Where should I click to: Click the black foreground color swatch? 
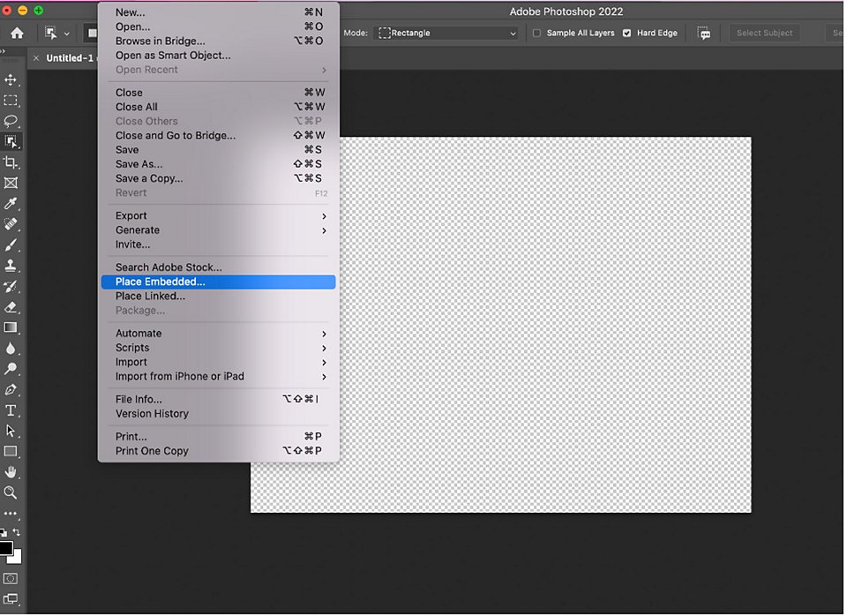(5, 547)
